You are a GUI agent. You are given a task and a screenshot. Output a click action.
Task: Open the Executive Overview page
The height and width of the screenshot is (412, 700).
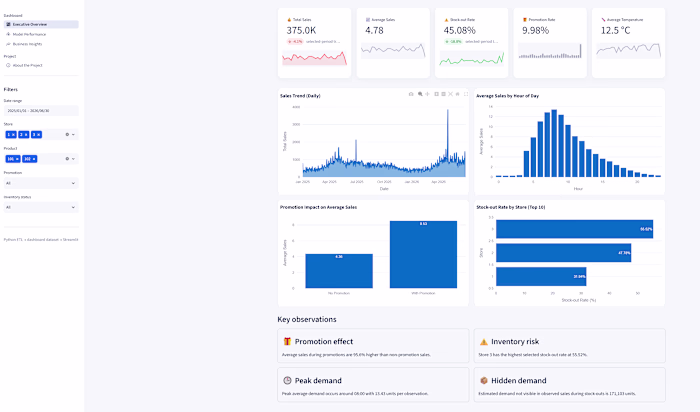pyautogui.click(x=41, y=24)
